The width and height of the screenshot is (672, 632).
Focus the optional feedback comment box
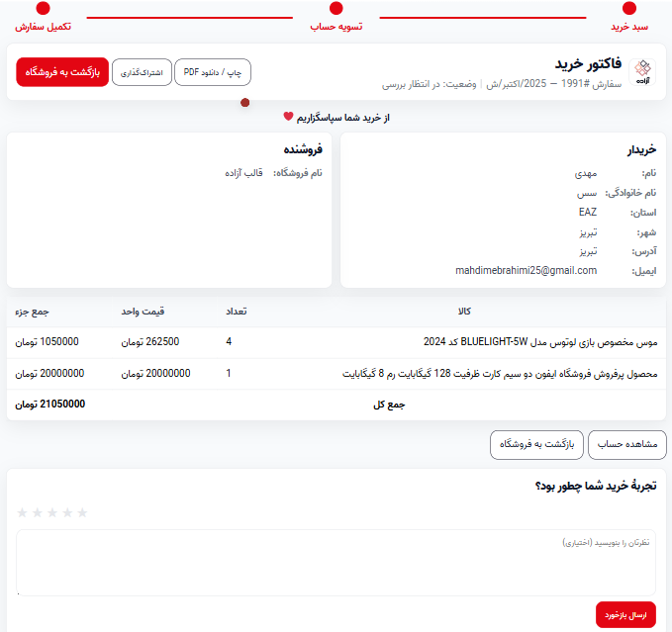point(336,562)
